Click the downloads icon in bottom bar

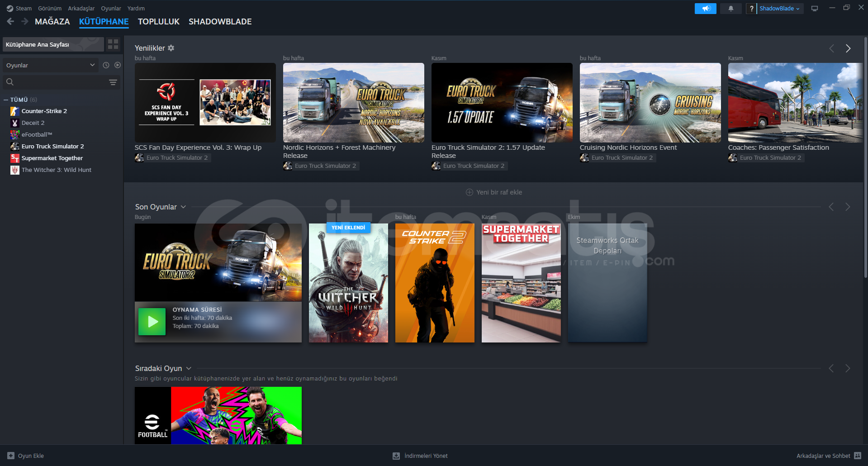click(x=396, y=456)
